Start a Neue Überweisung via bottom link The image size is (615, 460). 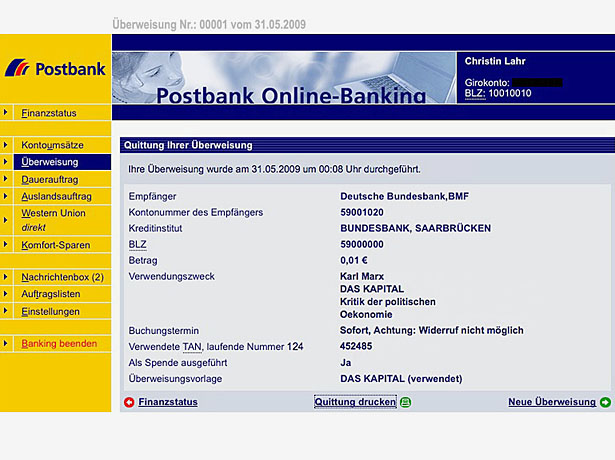[x=551, y=402]
